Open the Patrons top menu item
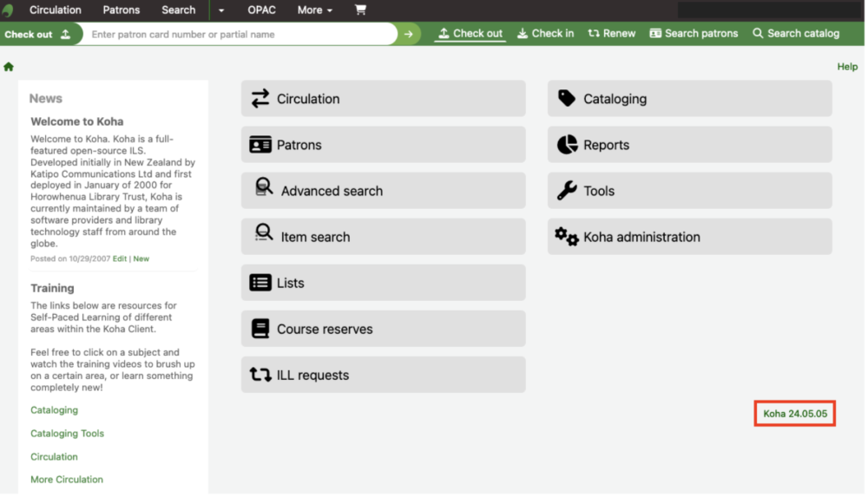The height and width of the screenshot is (497, 868). coord(122,10)
